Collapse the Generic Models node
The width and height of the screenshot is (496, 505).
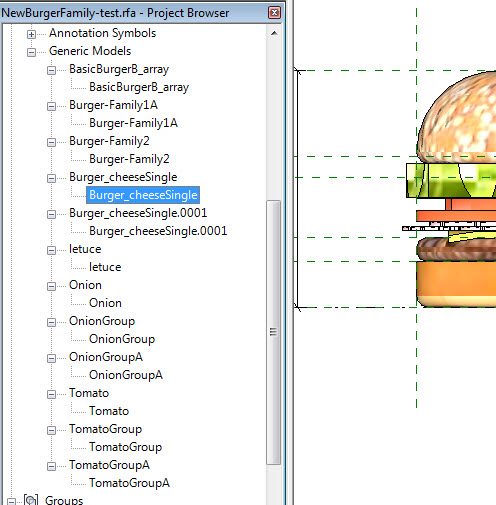[x=31, y=52]
